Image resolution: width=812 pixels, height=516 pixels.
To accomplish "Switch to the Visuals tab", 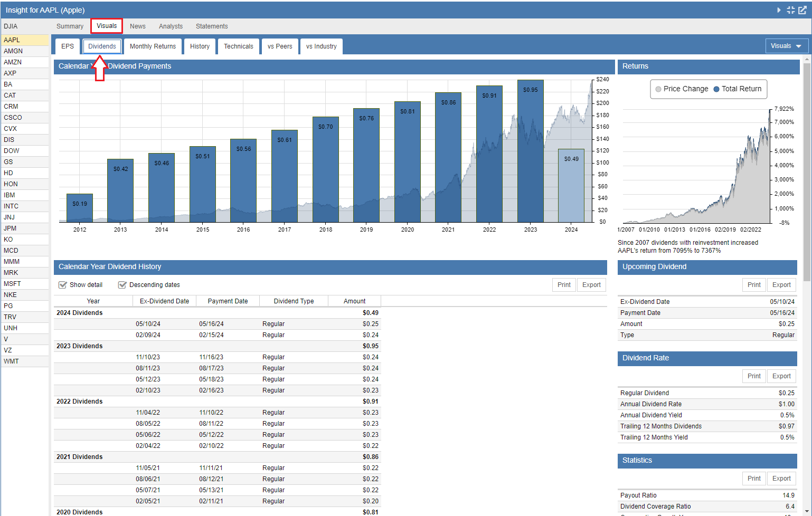I will point(107,26).
